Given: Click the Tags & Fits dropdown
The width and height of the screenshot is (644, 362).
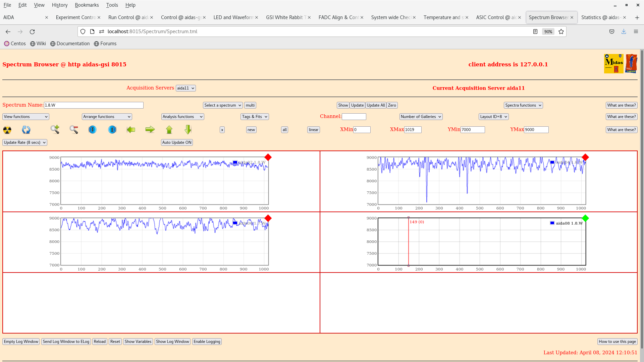Looking at the screenshot, I should click(x=254, y=116).
